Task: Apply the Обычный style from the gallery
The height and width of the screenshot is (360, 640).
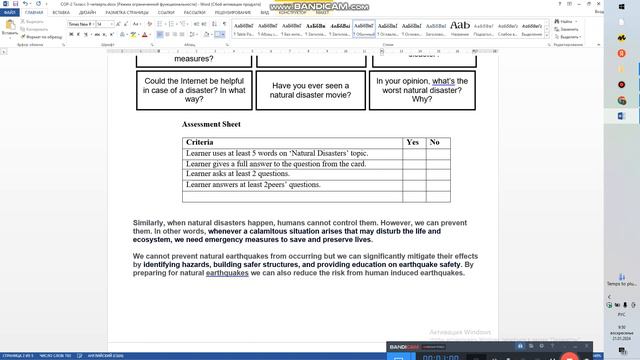Action: (364, 29)
